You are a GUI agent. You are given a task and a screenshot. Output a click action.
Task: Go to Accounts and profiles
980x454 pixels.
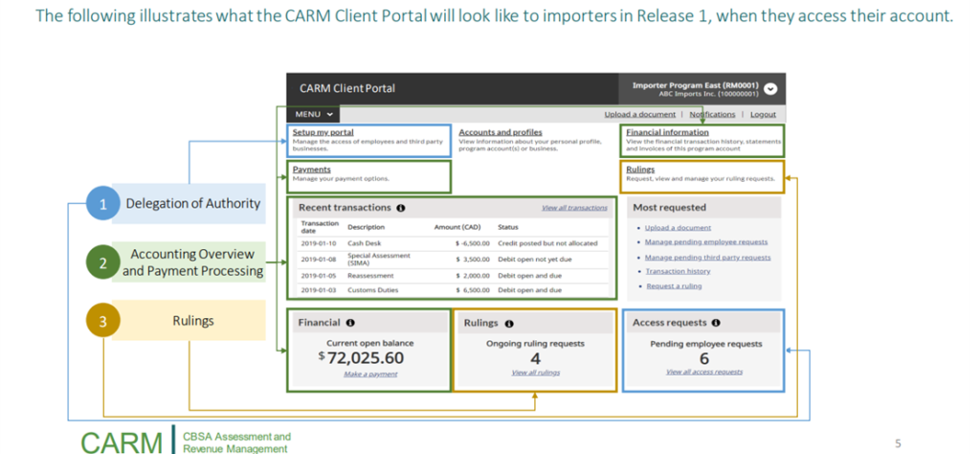(x=501, y=132)
